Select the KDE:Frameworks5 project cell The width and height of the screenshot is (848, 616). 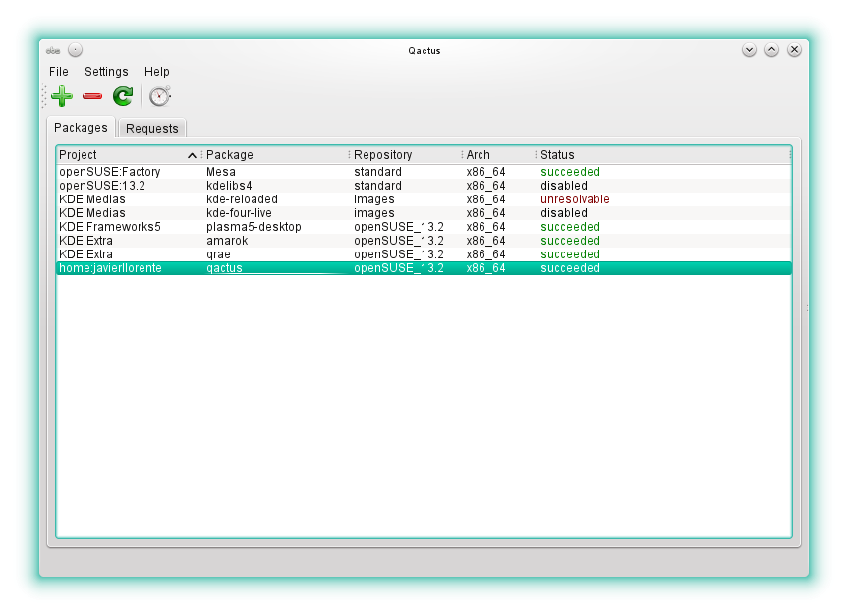click(110, 227)
